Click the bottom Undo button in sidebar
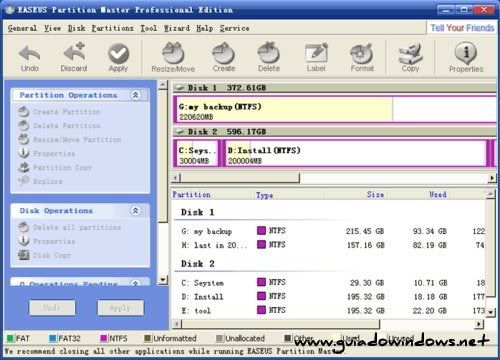 point(52,308)
